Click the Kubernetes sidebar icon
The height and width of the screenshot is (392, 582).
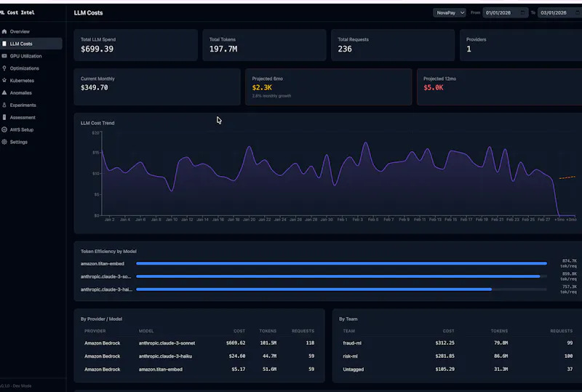(x=4, y=81)
